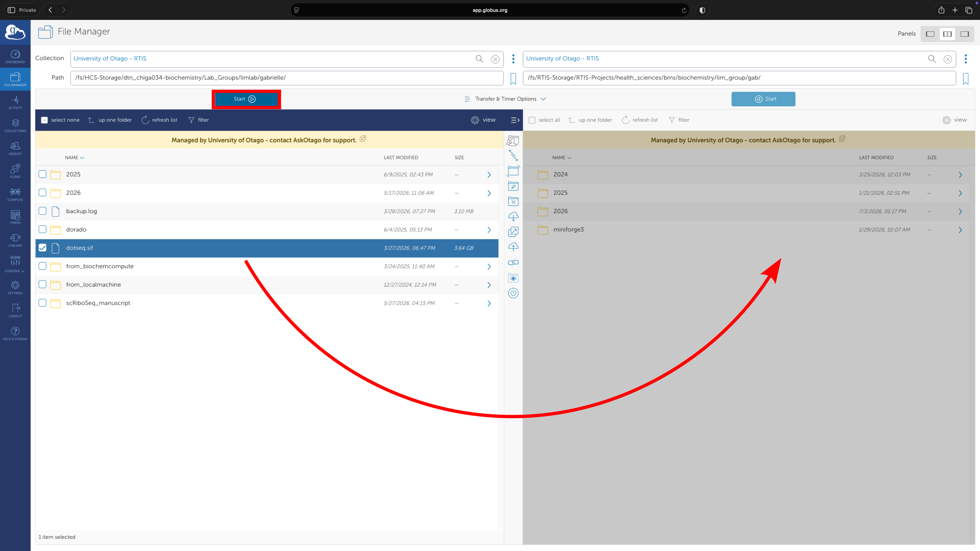
Task: Refresh the left panel file list
Action: [160, 120]
